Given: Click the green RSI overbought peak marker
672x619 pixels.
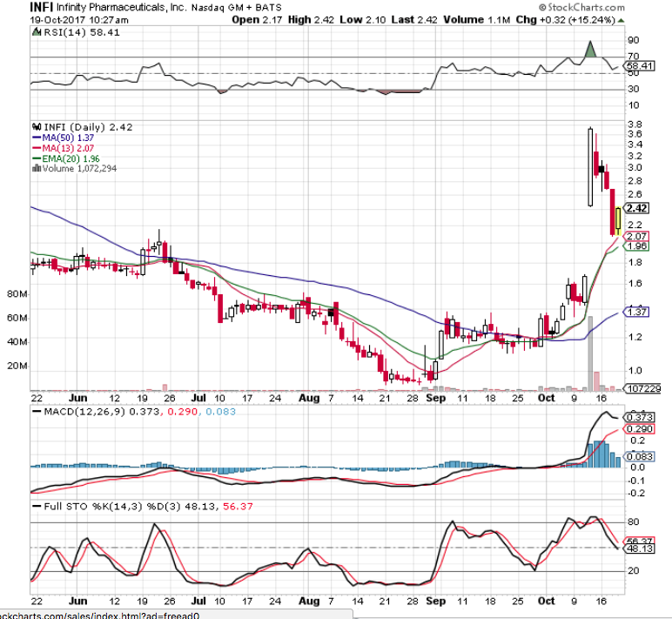Looking at the screenshot, I should tap(589, 50).
